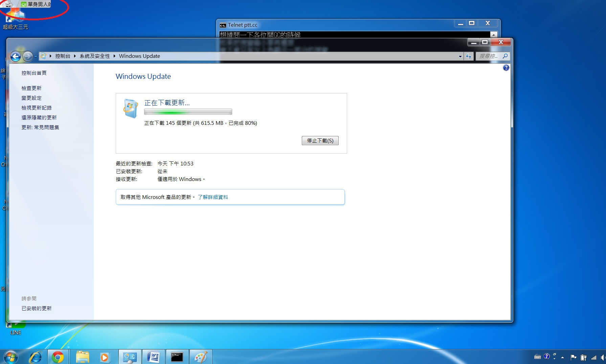Open 變更設定 in the sidebar
606x364 pixels.
pyautogui.click(x=31, y=98)
